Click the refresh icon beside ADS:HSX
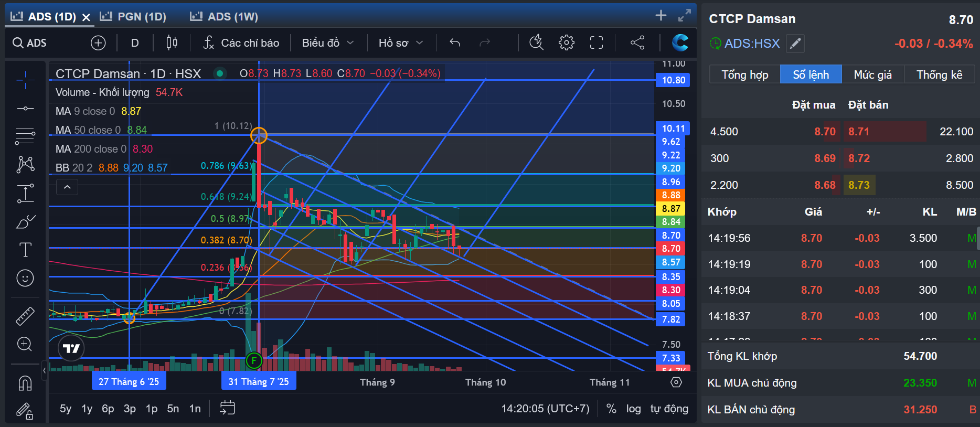The width and height of the screenshot is (980, 427). [716, 44]
